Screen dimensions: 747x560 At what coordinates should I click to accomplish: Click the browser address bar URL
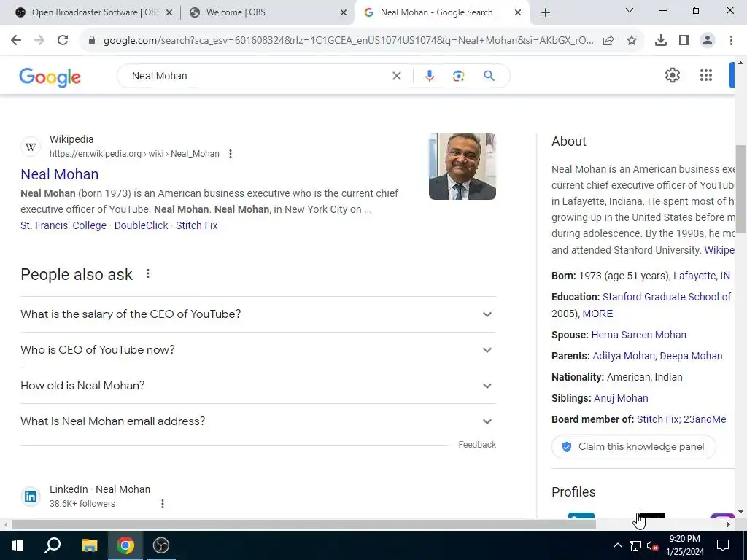click(348, 41)
